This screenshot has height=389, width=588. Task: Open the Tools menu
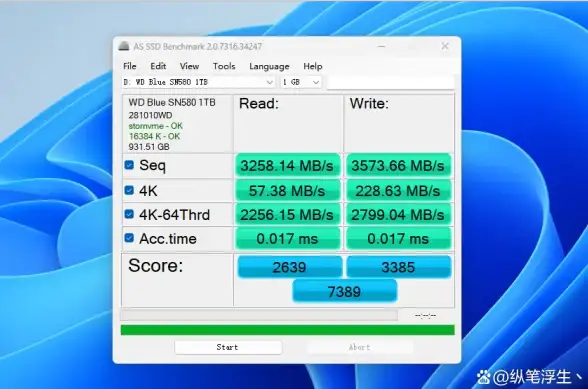pyautogui.click(x=224, y=66)
